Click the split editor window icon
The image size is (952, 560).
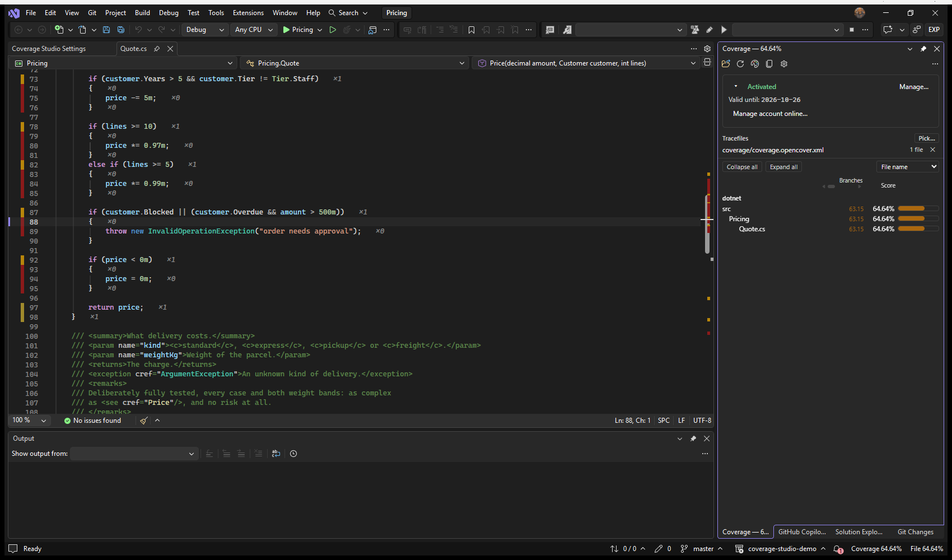pos(707,63)
